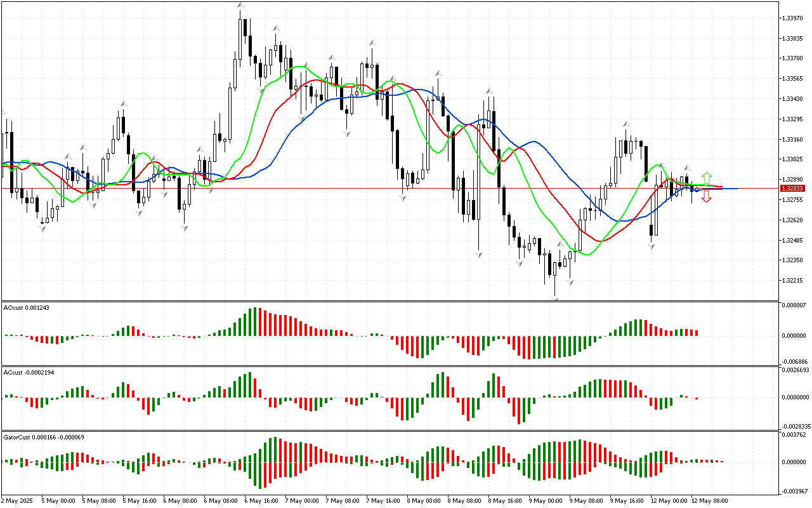The width and height of the screenshot is (812, 508).
Task: Click the red down arrow signal
Action: pos(706,197)
